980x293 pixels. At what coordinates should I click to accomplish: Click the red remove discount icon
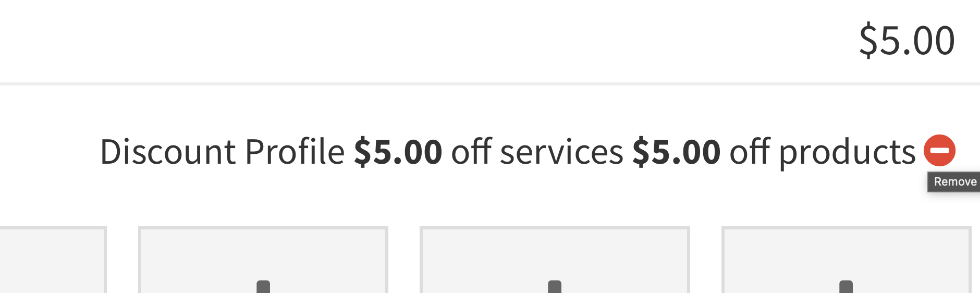939,151
